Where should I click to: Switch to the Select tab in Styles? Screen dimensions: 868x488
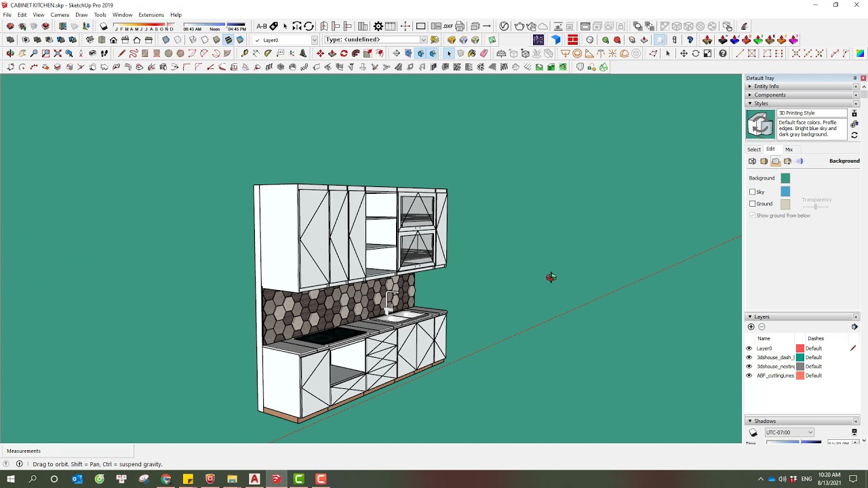click(754, 149)
